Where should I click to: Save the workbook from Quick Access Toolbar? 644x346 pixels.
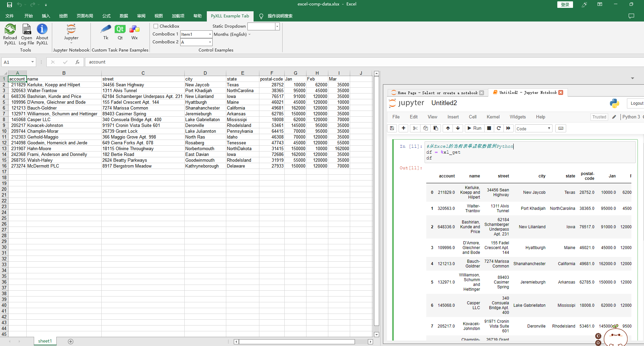10,4
